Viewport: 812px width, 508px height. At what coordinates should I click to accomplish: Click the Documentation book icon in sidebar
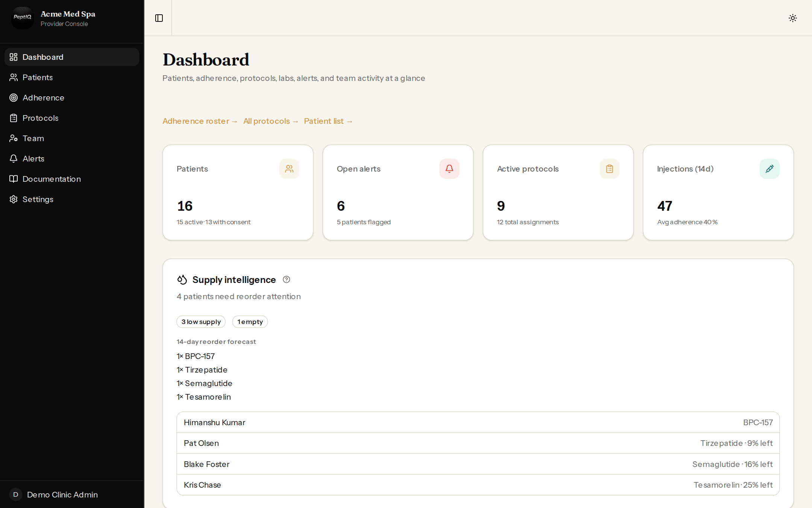tap(14, 179)
